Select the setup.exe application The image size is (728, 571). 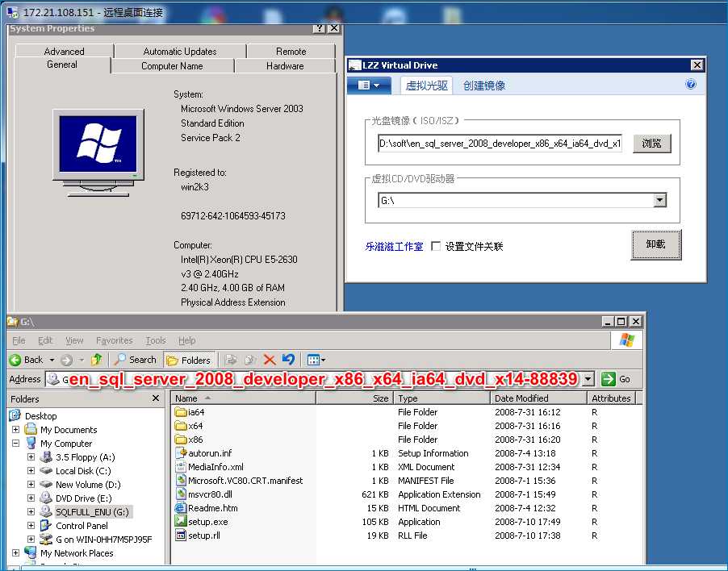coord(202,521)
